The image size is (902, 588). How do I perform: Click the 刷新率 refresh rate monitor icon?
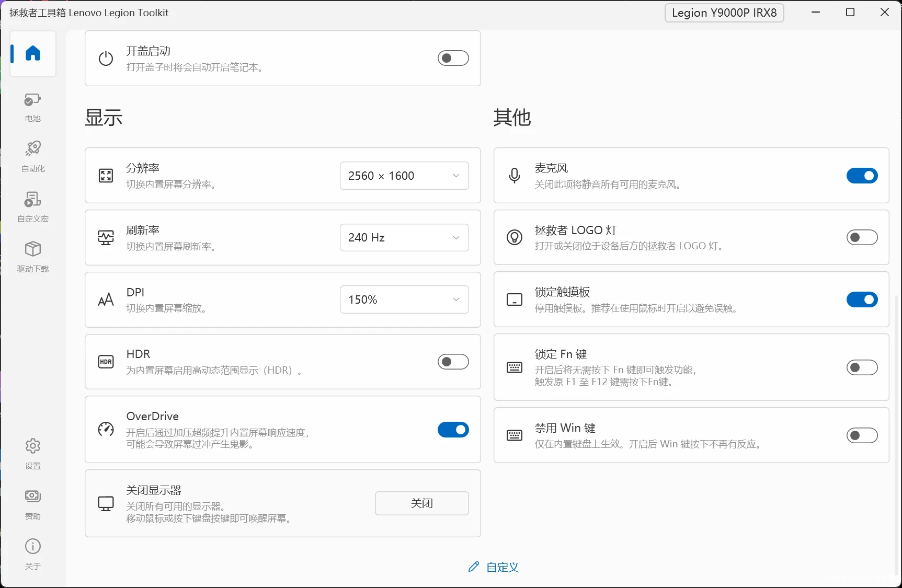pyautogui.click(x=106, y=238)
